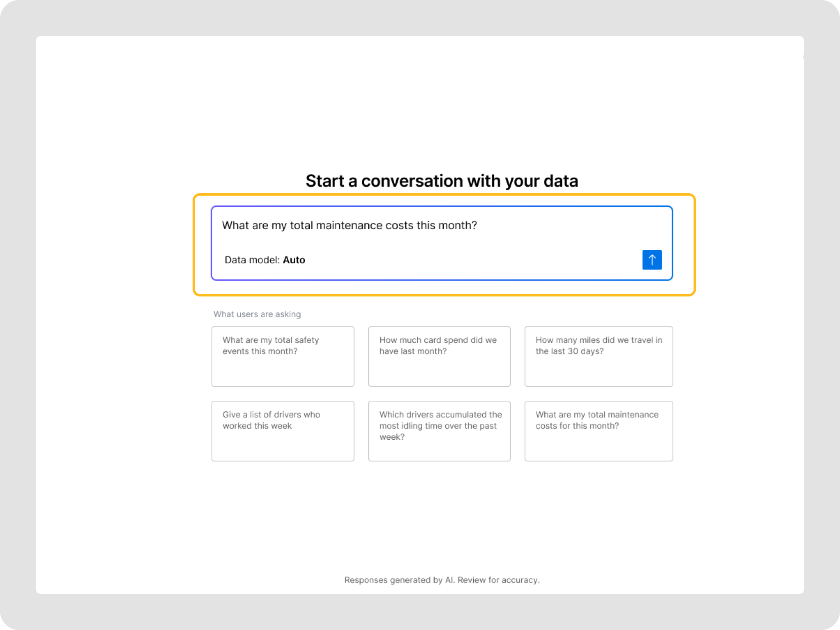Pick the "maintenance costs for this month" suggestion card

pyautogui.click(x=598, y=431)
